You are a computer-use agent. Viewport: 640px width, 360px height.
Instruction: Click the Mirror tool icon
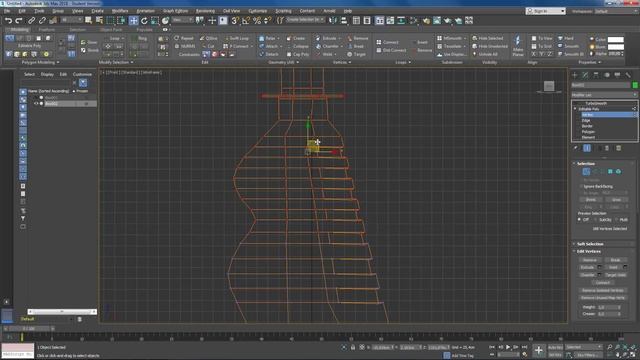click(333, 20)
